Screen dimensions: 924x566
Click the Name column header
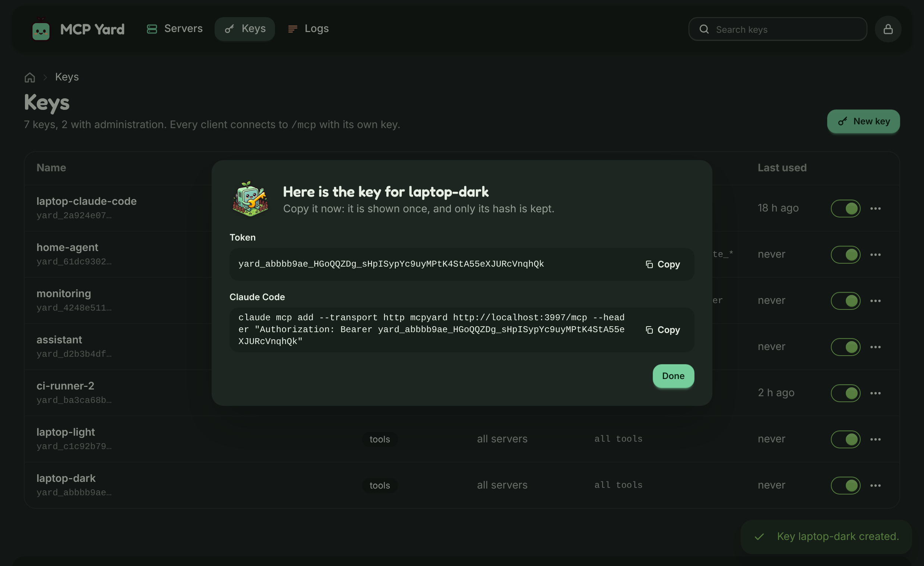51,168
